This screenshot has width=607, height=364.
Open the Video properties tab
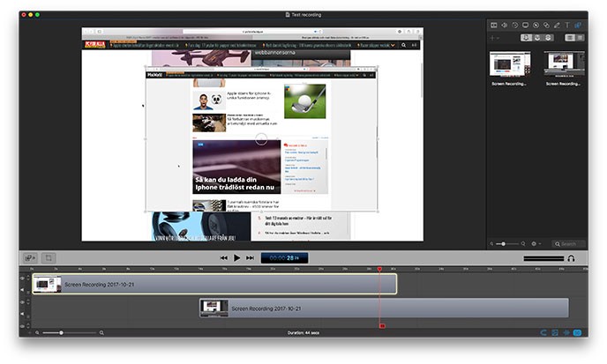click(x=494, y=26)
